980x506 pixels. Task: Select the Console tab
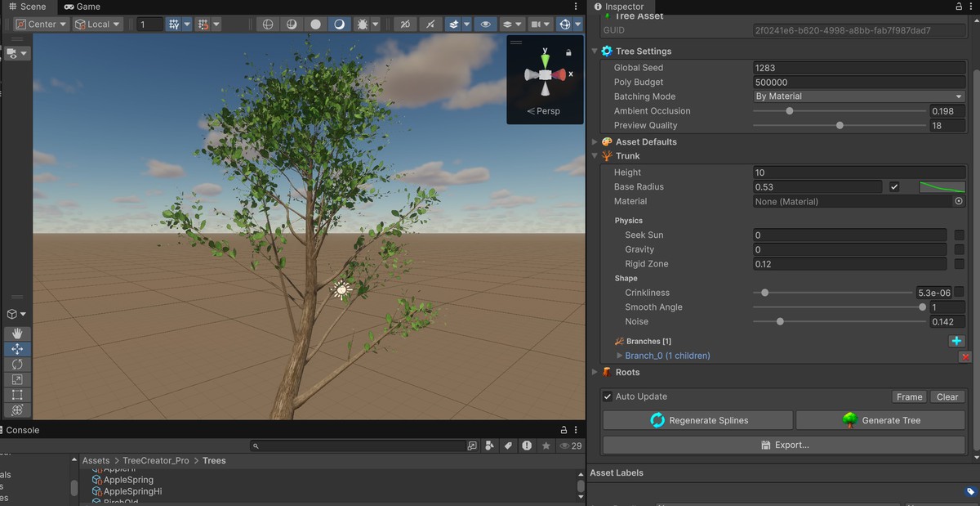click(23, 430)
